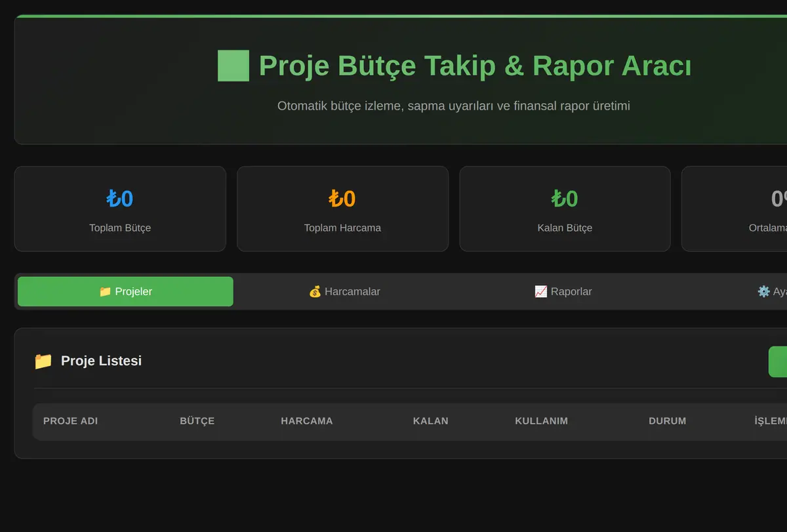The image size is (787, 532).
Task: Click the Kalan Bütçe stat card
Action: [x=565, y=209]
